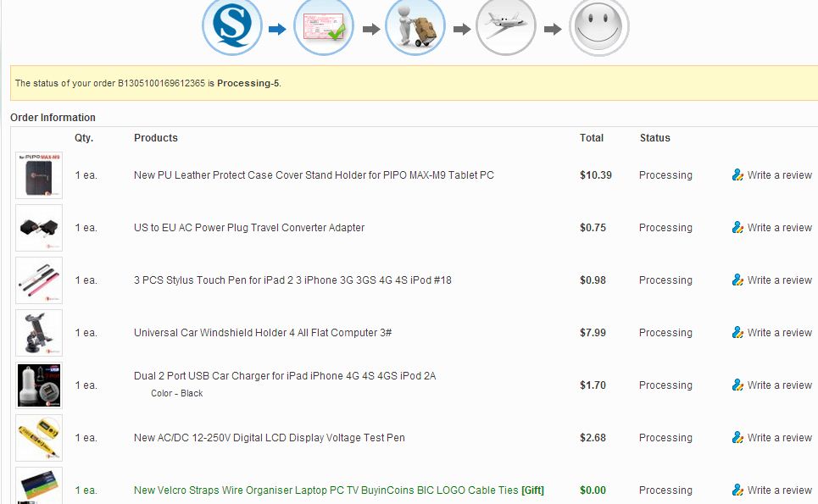Open New PU Leather Protect Case product link
818x504 pixels.
(x=314, y=175)
